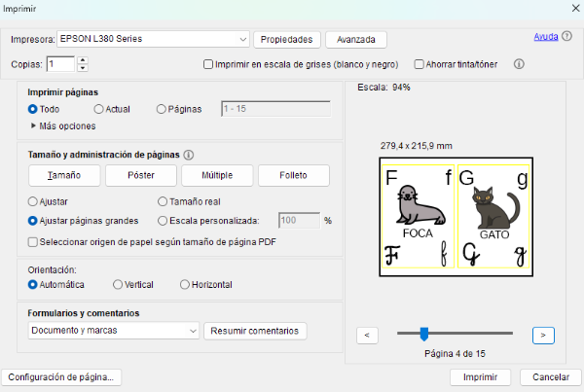Close the Imprimir dialog window

[569, 8]
